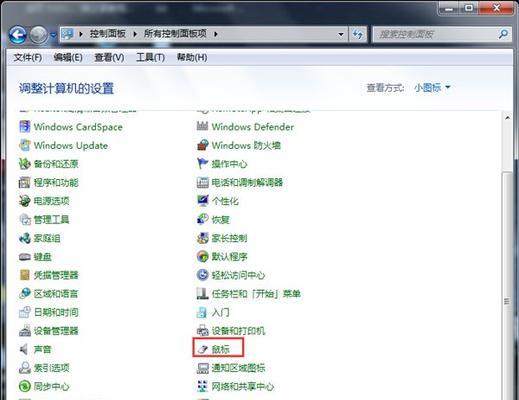The width and height of the screenshot is (519, 400).
Task: Open the 设备和打印机 link
Action: point(238,331)
